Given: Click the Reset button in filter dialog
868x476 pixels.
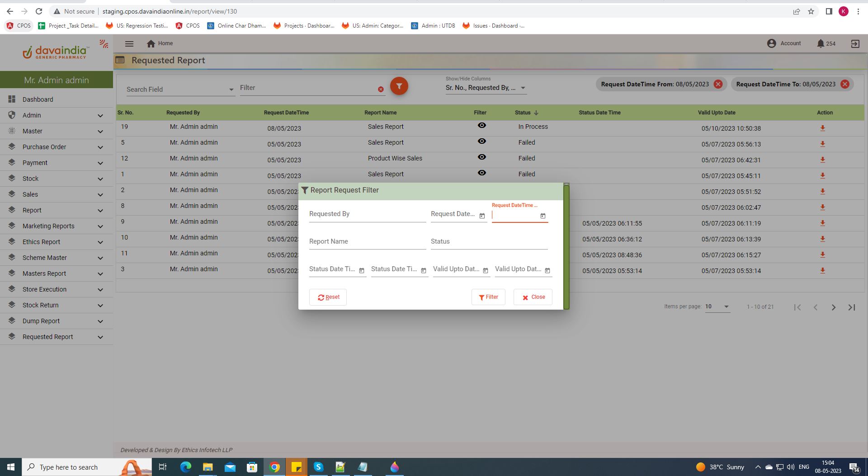Looking at the screenshot, I should 328,297.
